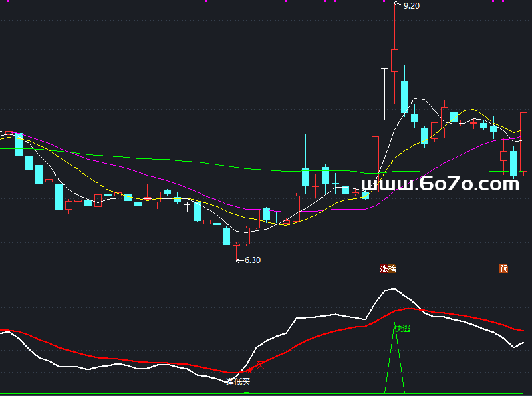
Task: Click the divider between chart and indicator
Action: pyautogui.click(x=266, y=274)
